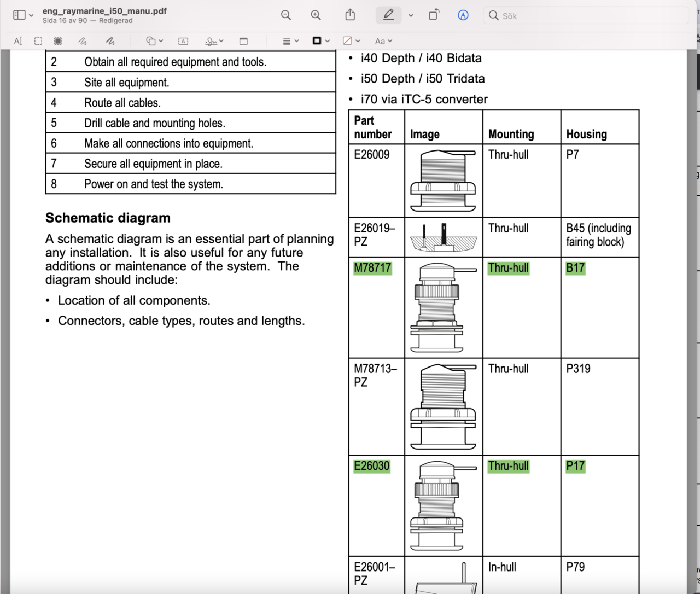Open the Share menu icon
This screenshot has height=594, width=700.
350,15
